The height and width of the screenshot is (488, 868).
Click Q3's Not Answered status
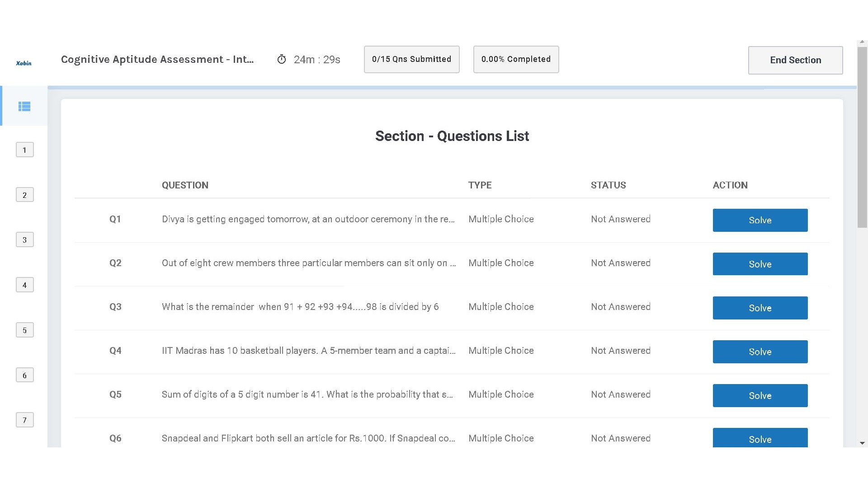tap(621, 307)
